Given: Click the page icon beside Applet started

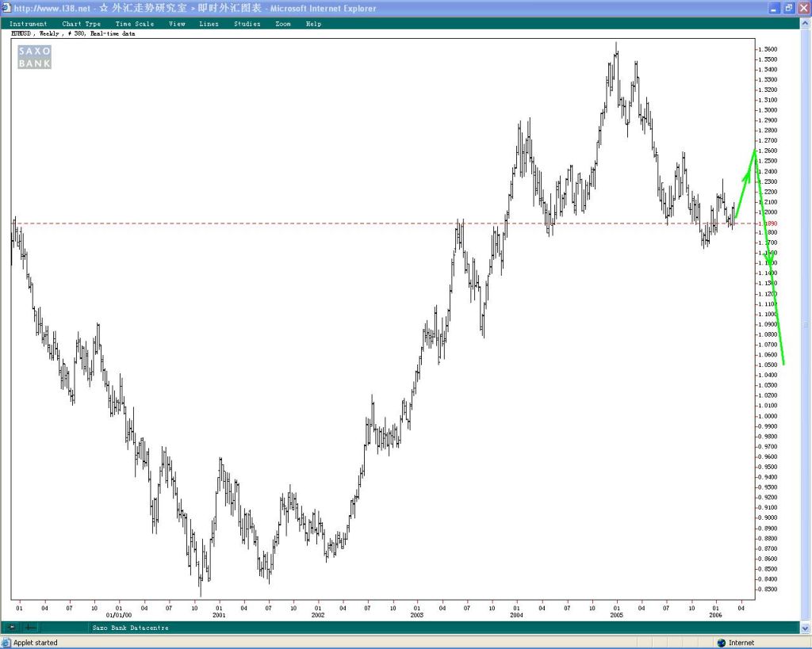Looking at the screenshot, I should click(6, 643).
